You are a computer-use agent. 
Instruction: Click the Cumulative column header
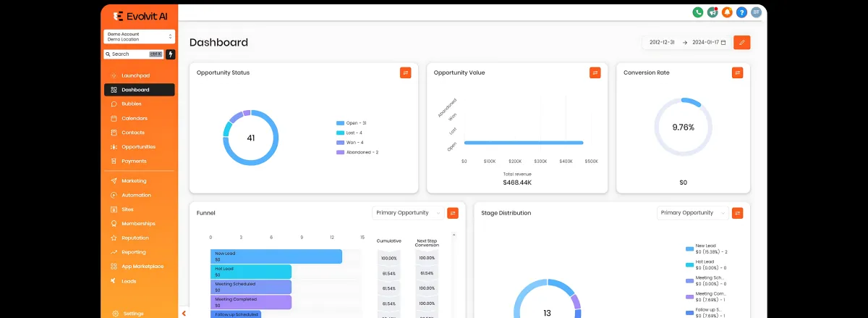pos(389,240)
